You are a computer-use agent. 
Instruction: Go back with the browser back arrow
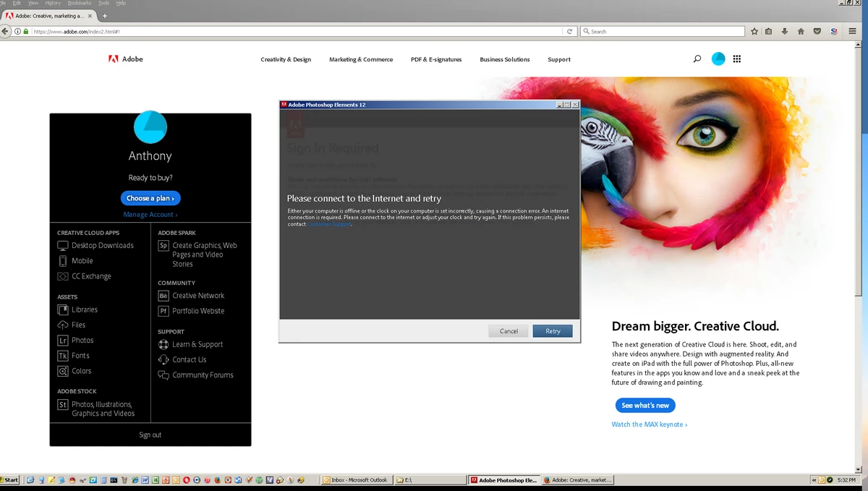tap(6, 31)
